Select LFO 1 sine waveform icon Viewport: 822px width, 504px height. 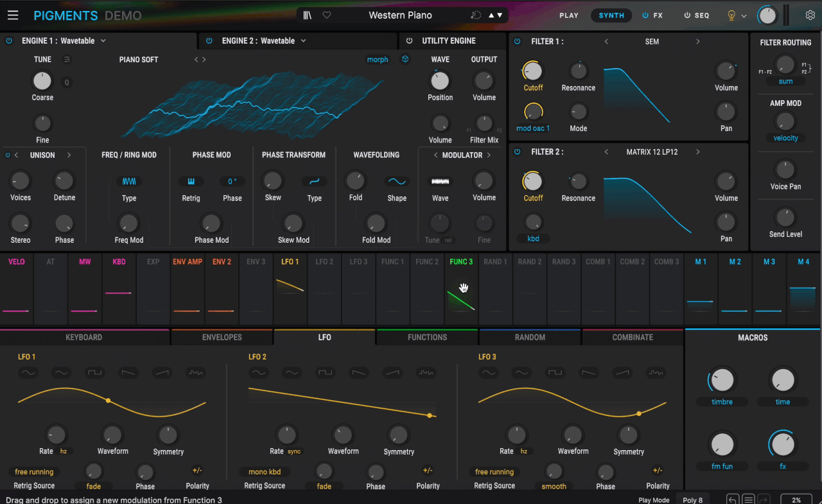pyautogui.click(x=28, y=372)
